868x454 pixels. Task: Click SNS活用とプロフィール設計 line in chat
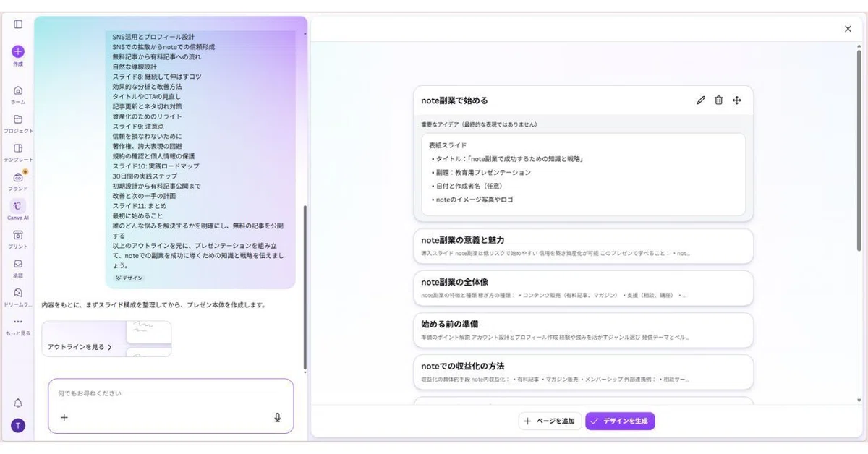tap(153, 37)
